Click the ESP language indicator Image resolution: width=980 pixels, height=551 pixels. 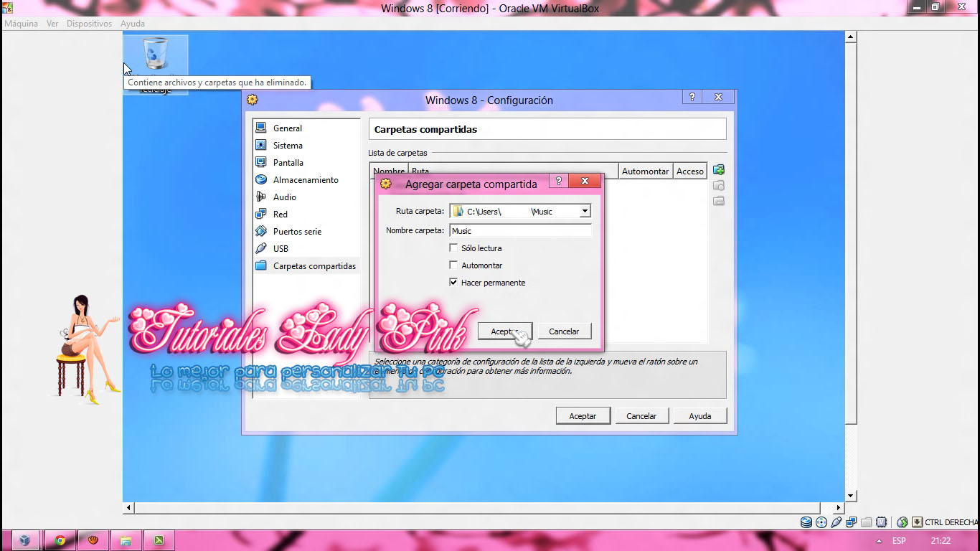(x=899, y=541)
